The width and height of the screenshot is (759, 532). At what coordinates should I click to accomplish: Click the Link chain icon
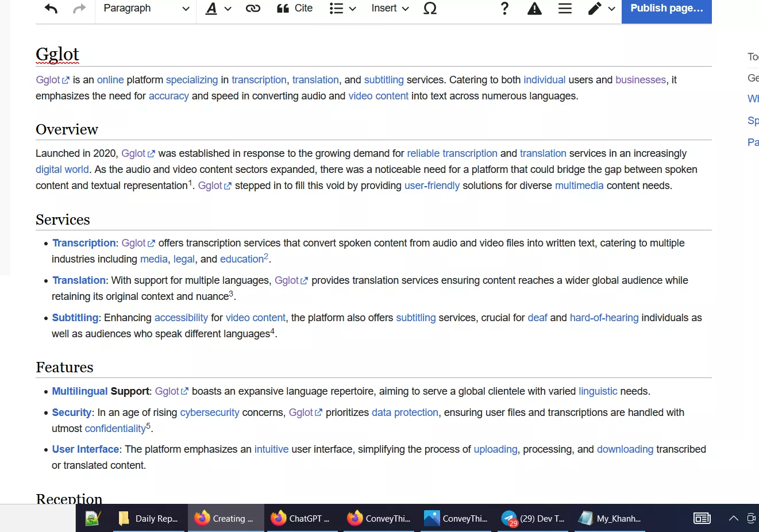253,9
